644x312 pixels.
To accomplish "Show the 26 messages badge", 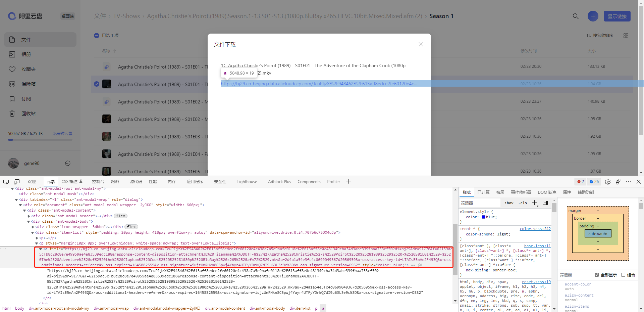I will click(x=594, y=182).
